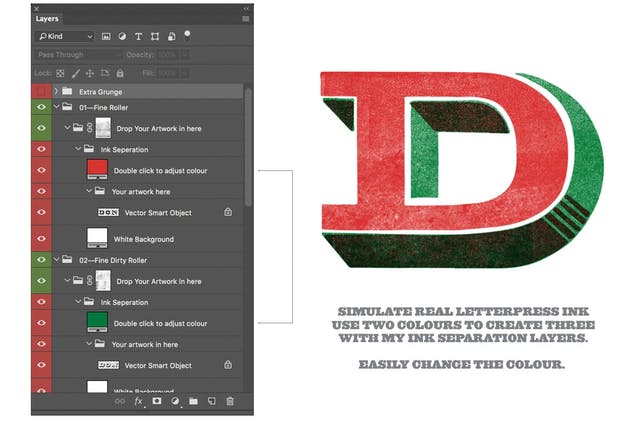Image resolution: width=632 pixels, height=421 pixels.
Task: Show the Extra Grunge group
Action: click(41, 91)
